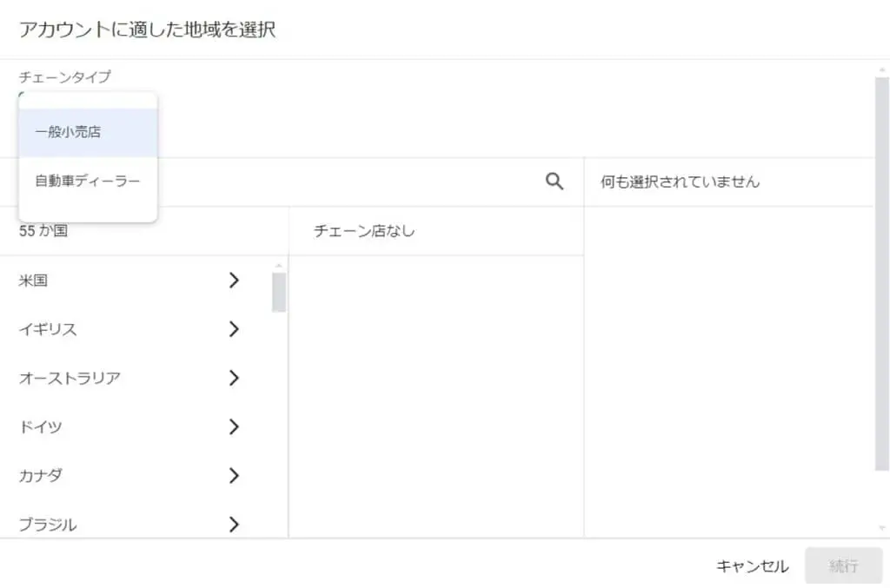Click the search magnifying glass icon
890x588 pixels.
(x=554, y=182)
